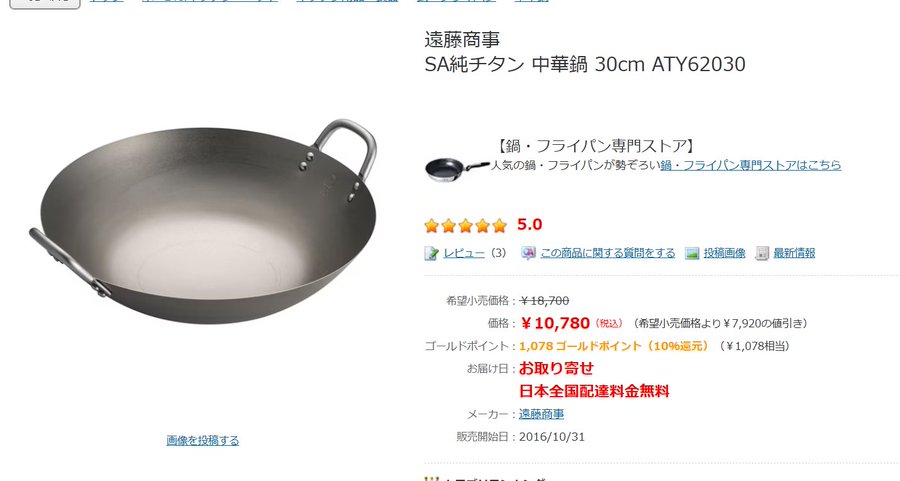Click the five gold star rating
This screenshot has width=900, height=481.
(465, 226)
